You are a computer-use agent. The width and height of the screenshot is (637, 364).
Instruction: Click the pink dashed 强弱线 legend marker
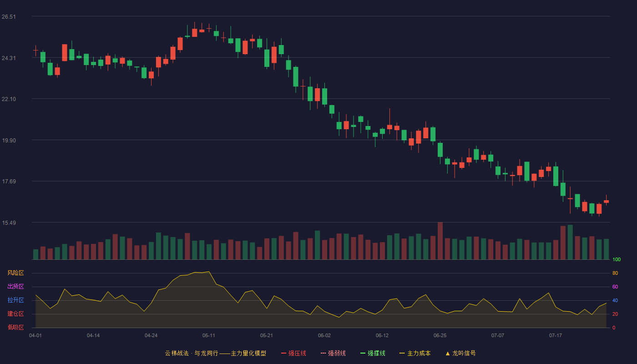(x=324, y=353)
